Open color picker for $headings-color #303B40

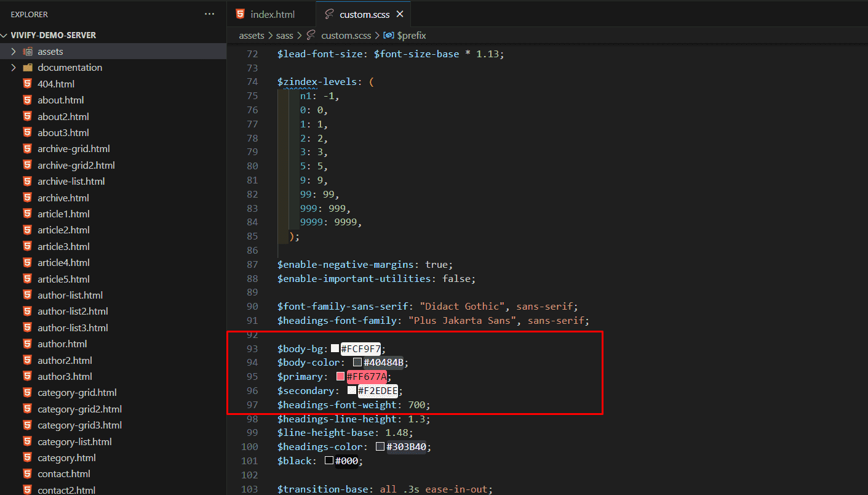381,447
